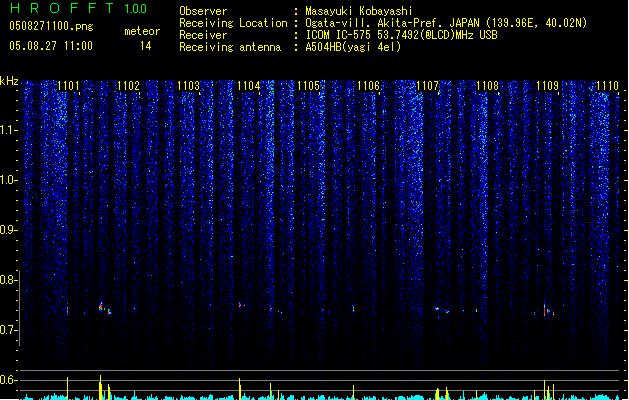This screenshot has height=400, width=629.
Task: Click the HROFFT title text
Action: tap(62, 8)
